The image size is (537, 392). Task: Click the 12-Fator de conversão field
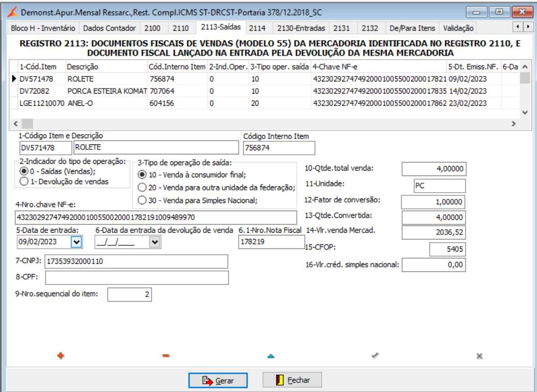(x=433, y=202)
